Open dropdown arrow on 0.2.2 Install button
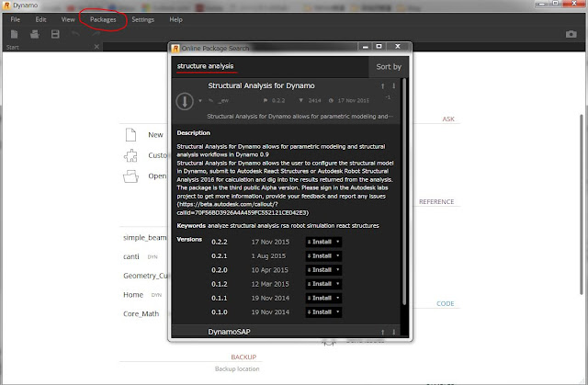 click(x=337, y=242)
